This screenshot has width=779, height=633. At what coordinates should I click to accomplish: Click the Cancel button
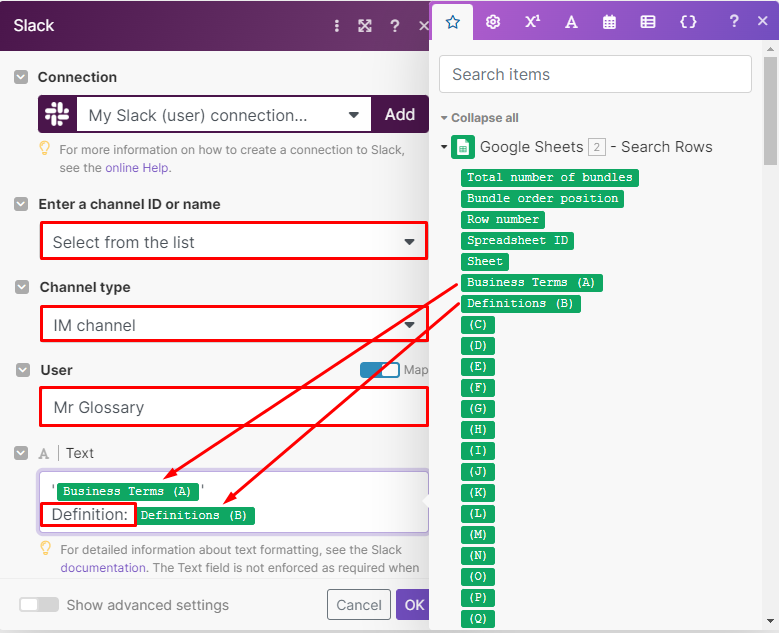coord(359,605)
